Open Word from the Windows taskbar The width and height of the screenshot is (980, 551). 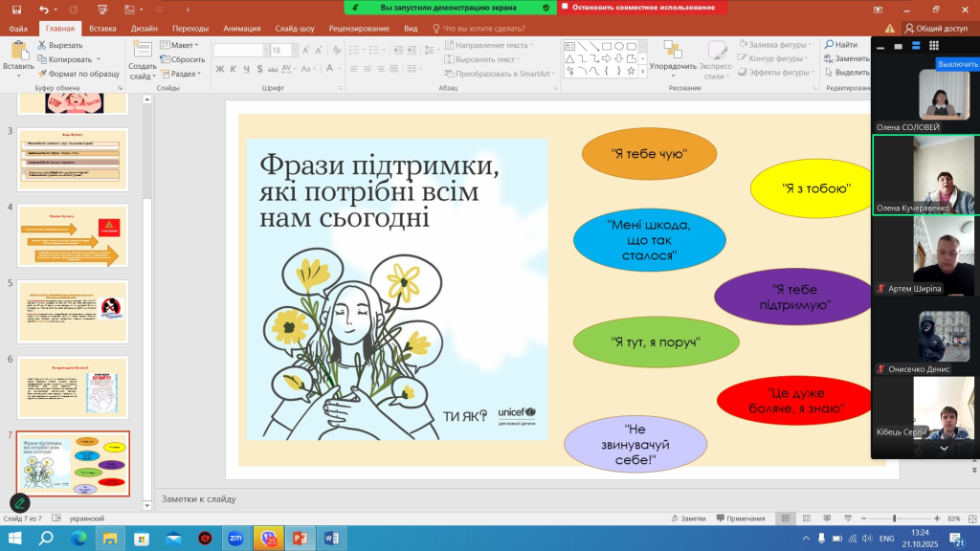coord(331,538)
